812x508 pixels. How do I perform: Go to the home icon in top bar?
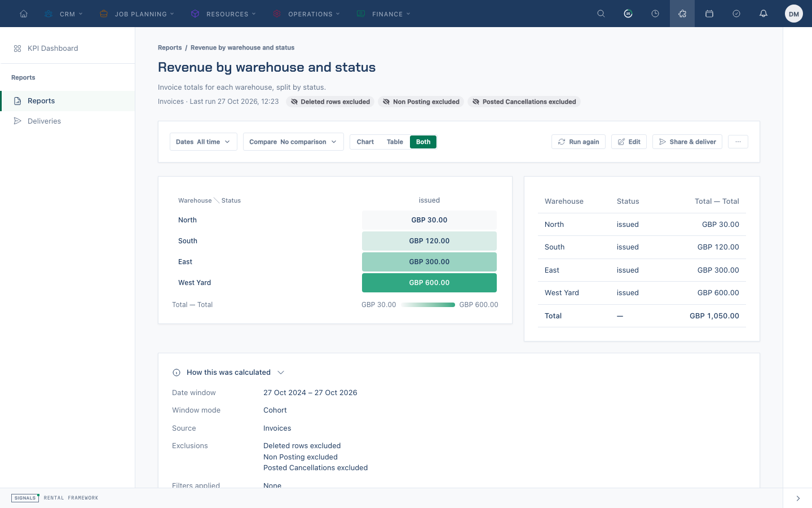[x=24, y=14]
